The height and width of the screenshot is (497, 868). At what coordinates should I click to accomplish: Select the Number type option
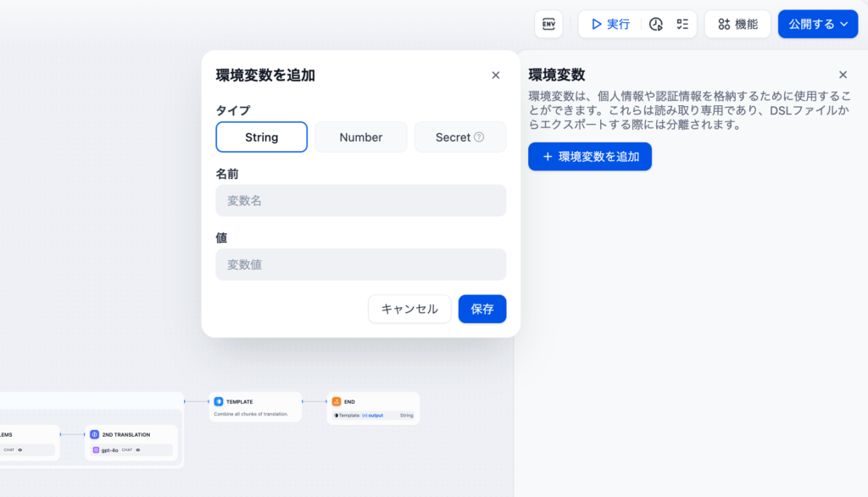point(361,137)
